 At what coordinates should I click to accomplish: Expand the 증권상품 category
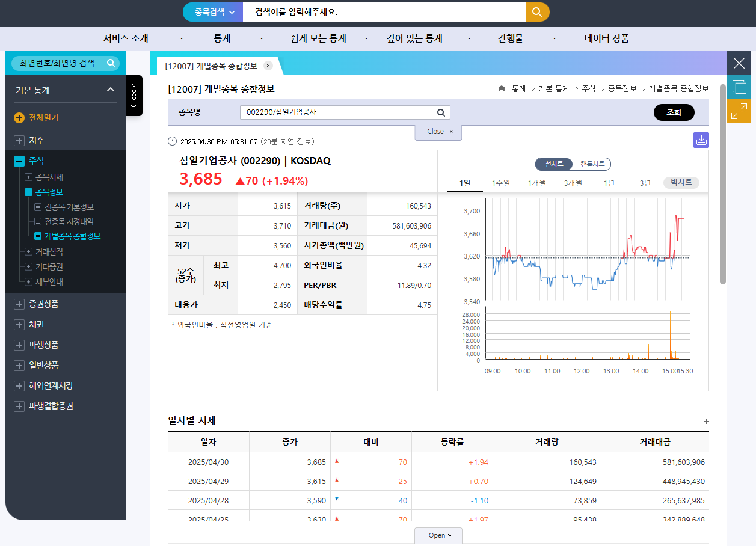click(x=19, y=304)
